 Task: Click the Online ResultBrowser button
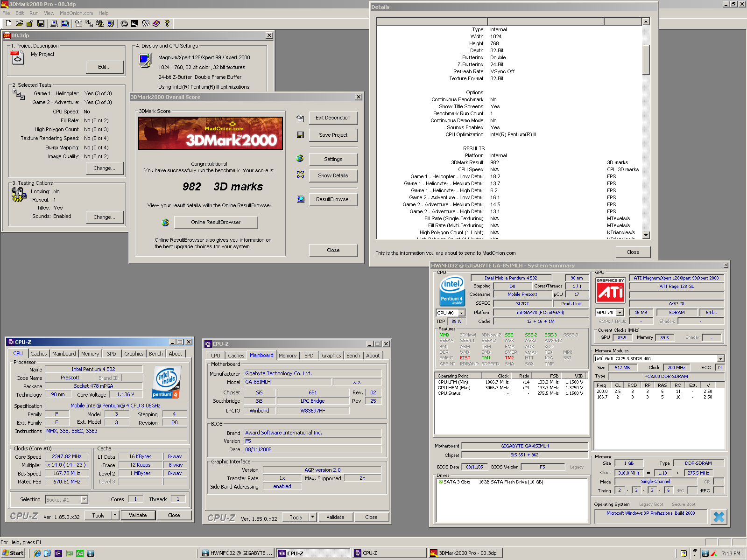point(216,222)
